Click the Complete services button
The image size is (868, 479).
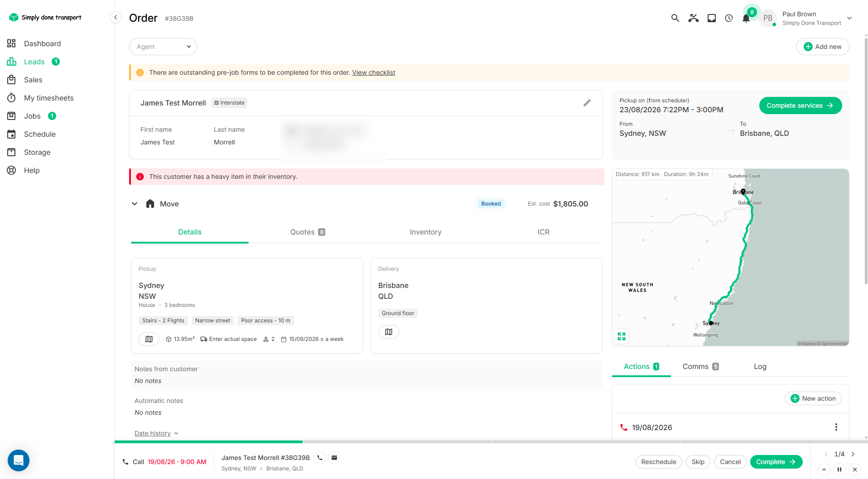click(x=800, y=105)
